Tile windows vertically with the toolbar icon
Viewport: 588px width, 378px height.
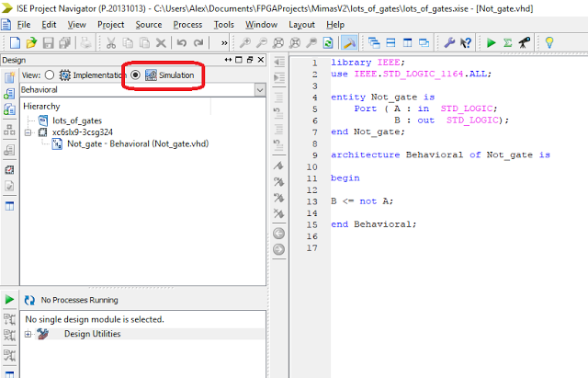coord(407,43)
